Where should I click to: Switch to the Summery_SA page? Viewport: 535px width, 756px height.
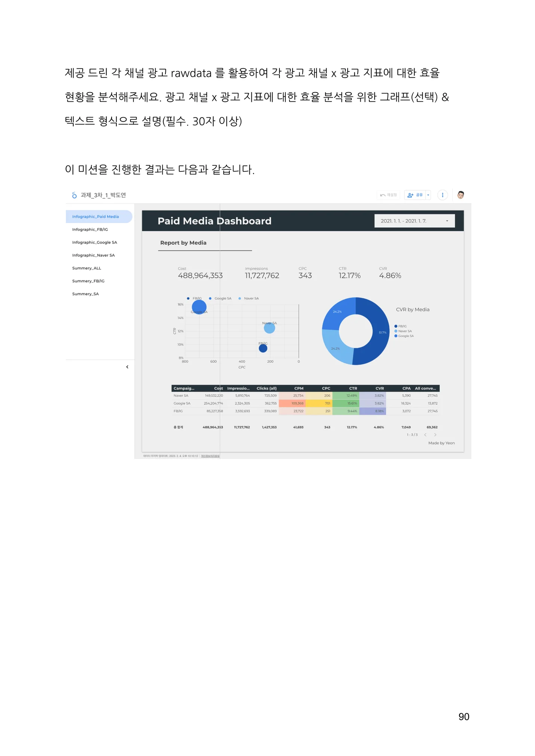(86, 294)
